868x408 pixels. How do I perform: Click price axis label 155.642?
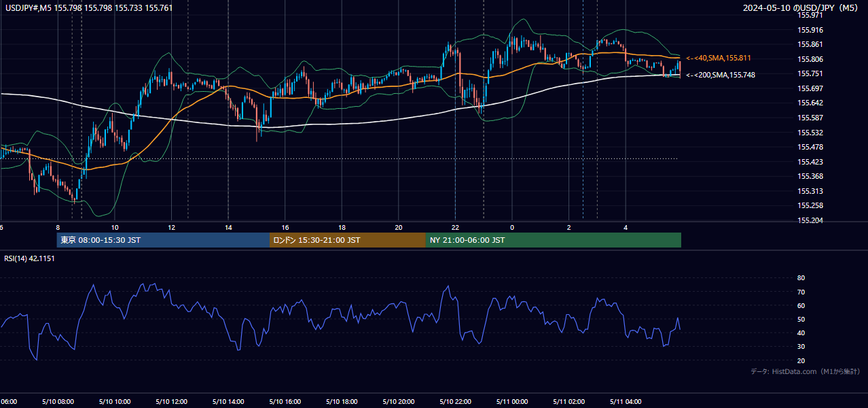tap(810, 103)
